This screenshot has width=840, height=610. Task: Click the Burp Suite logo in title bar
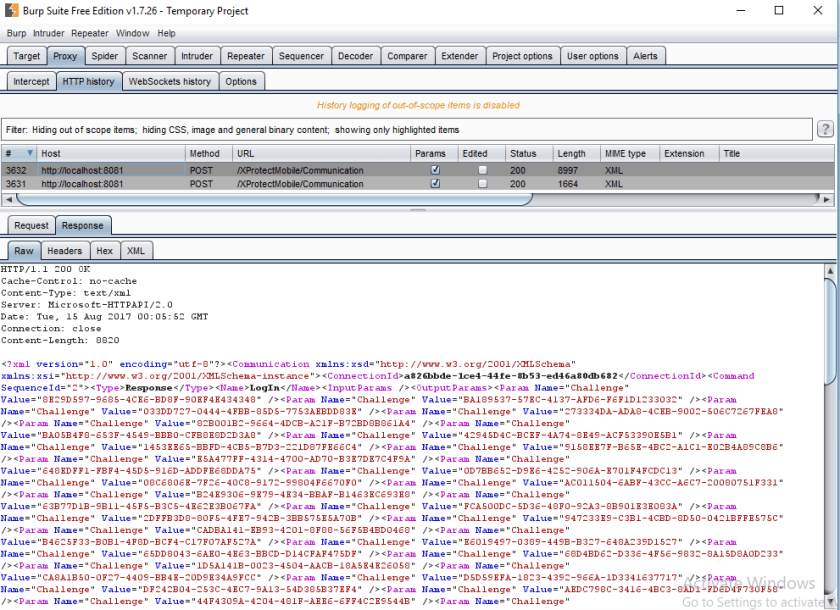[x=11, y=10]
